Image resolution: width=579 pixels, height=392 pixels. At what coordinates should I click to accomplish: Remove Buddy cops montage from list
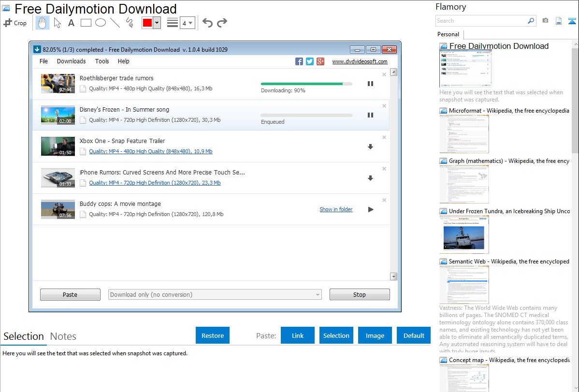coord(384,200)
